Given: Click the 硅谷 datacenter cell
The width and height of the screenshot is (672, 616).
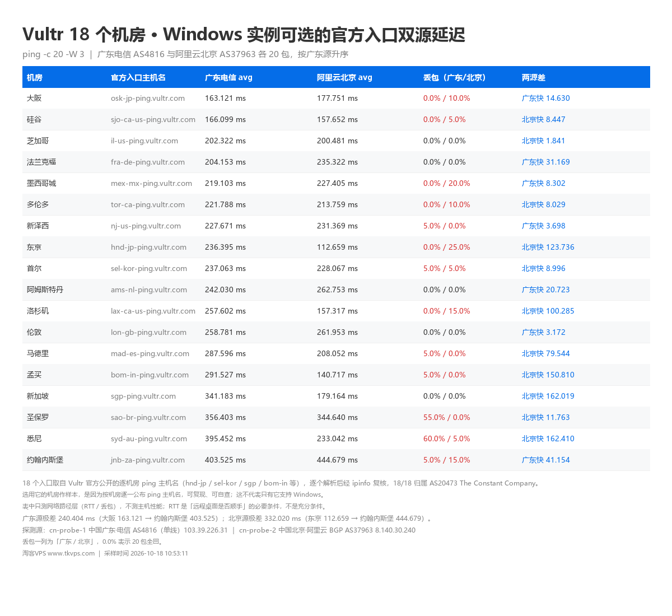Looking at the screenshot, I should 34,119.
